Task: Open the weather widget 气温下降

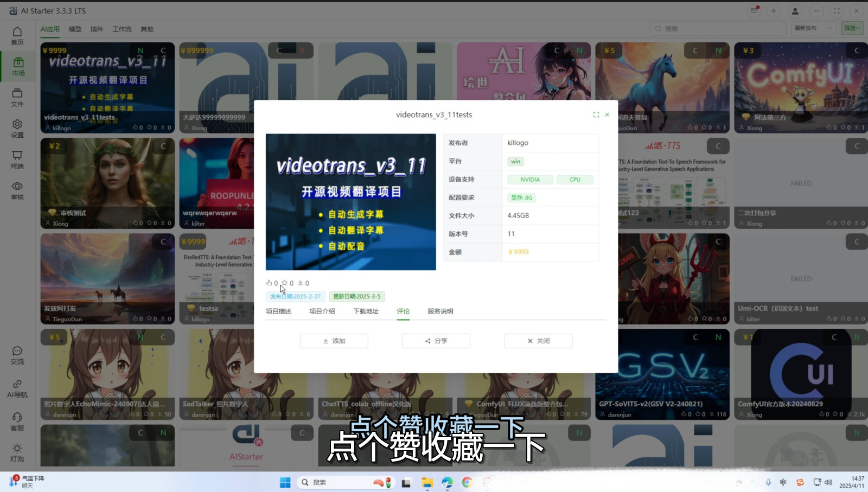Action: [x=27, y=482]
